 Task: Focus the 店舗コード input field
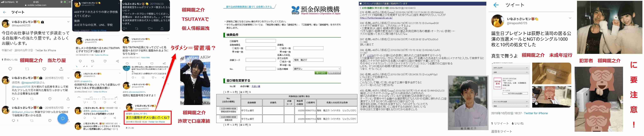261,60
